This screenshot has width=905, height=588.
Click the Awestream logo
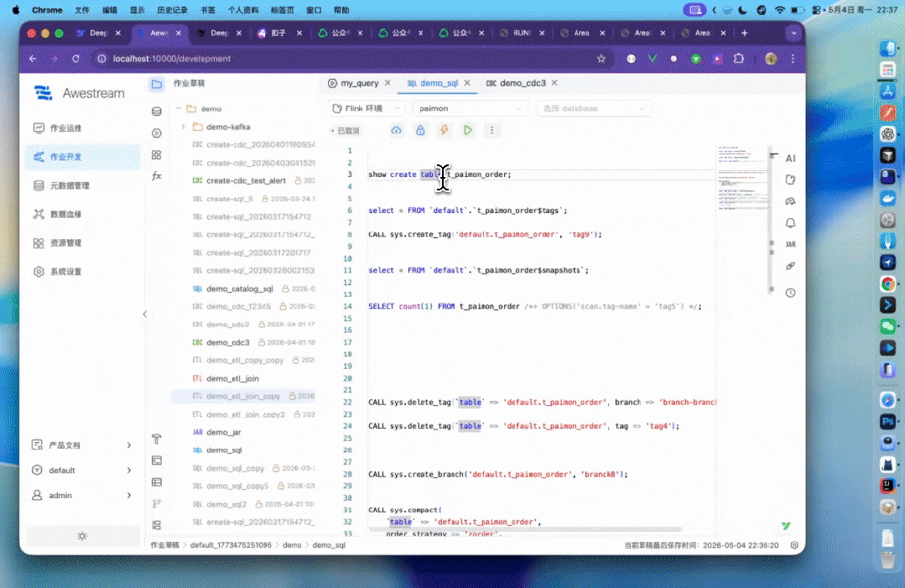(80, 93)
